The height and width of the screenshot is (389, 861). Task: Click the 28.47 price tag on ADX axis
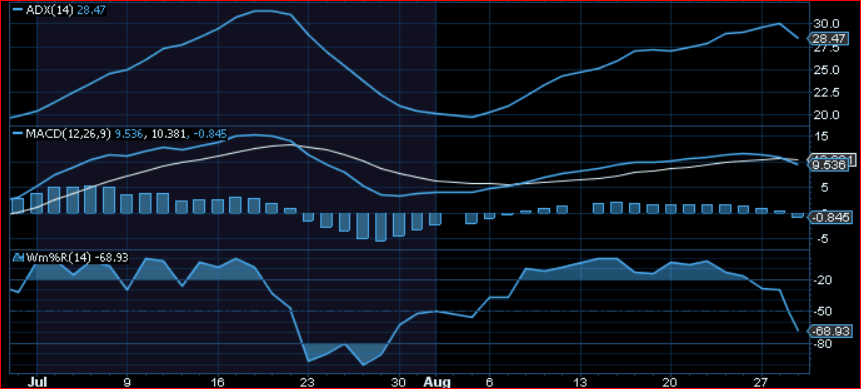(x=830, y=39)
